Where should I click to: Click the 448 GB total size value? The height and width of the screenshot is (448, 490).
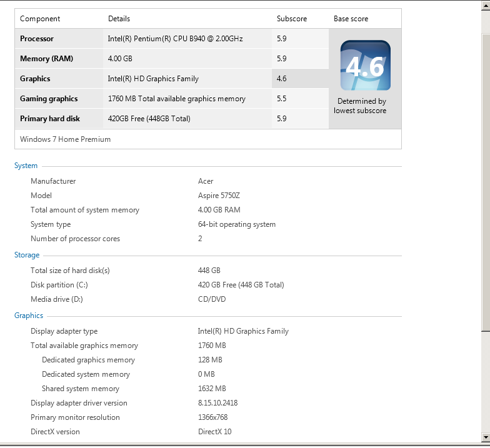click(209, 271)
